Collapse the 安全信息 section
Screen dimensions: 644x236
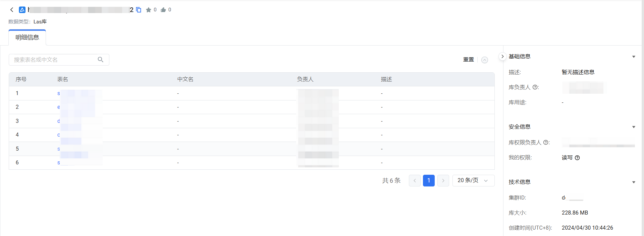pos(634,127)
